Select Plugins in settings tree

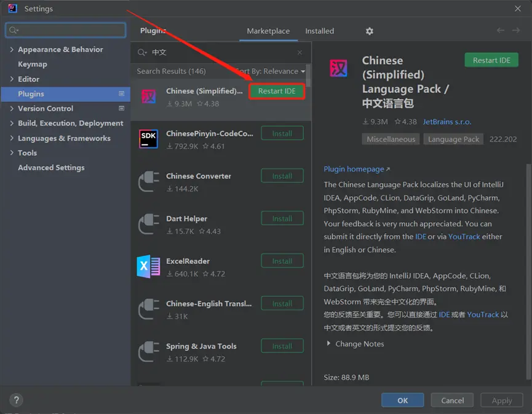click(65, 94)
